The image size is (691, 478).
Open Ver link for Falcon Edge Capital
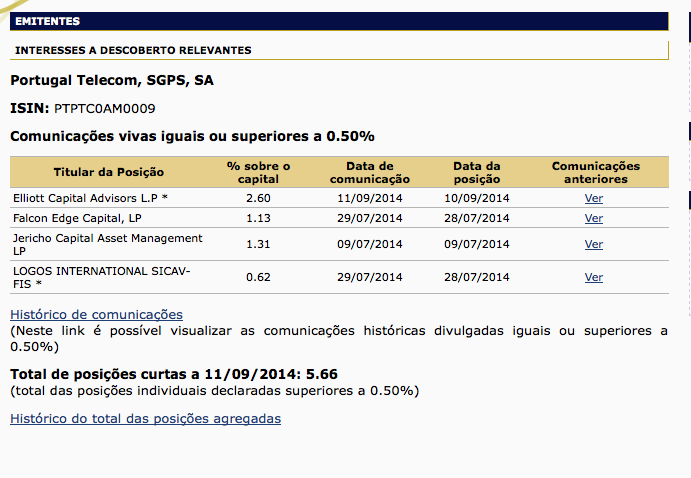click(x=594, y=218)
